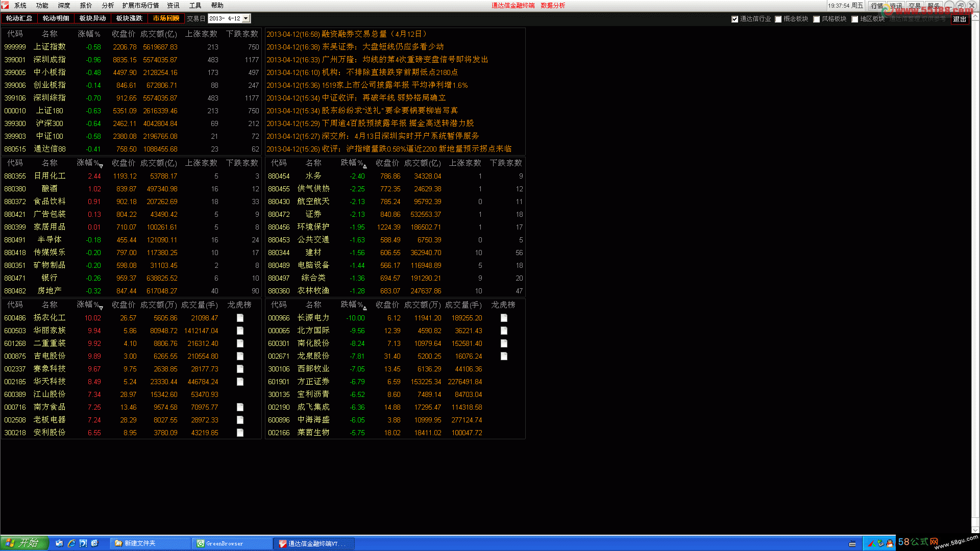Open 龙虎榜 document icon for 南方食品
This screenshot has height=551, width=980.
pyautogui.click(x=240, y=407)
